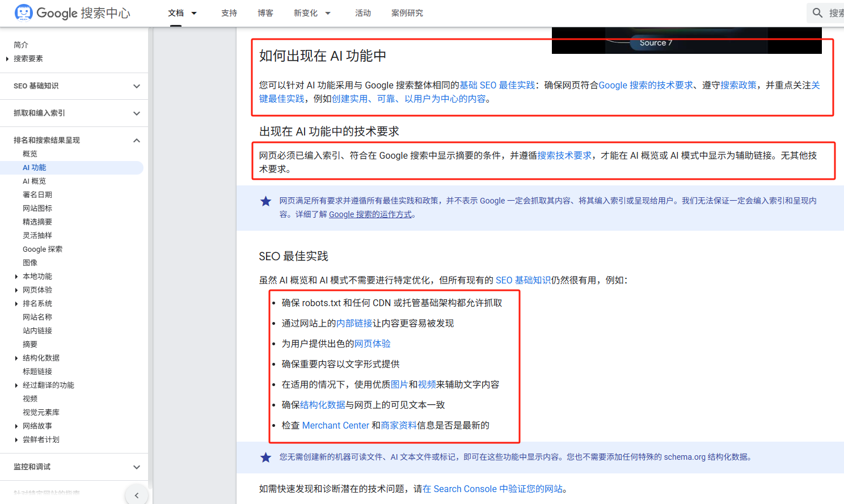Click the star icon beside the blue note
Screen dimensions: 844x504
pos(266,201)
